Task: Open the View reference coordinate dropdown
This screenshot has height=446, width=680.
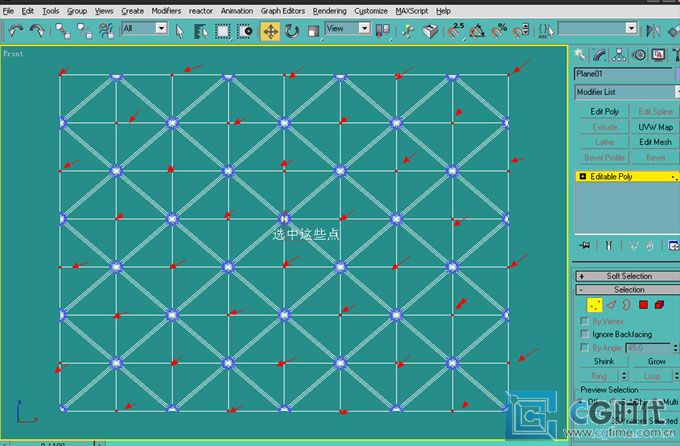Action: 364,29
